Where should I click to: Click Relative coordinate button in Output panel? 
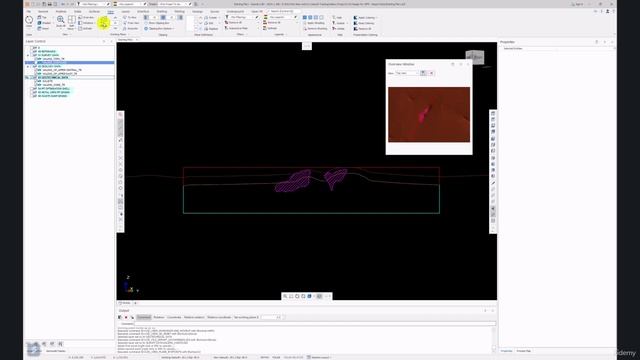click(219, 317)
